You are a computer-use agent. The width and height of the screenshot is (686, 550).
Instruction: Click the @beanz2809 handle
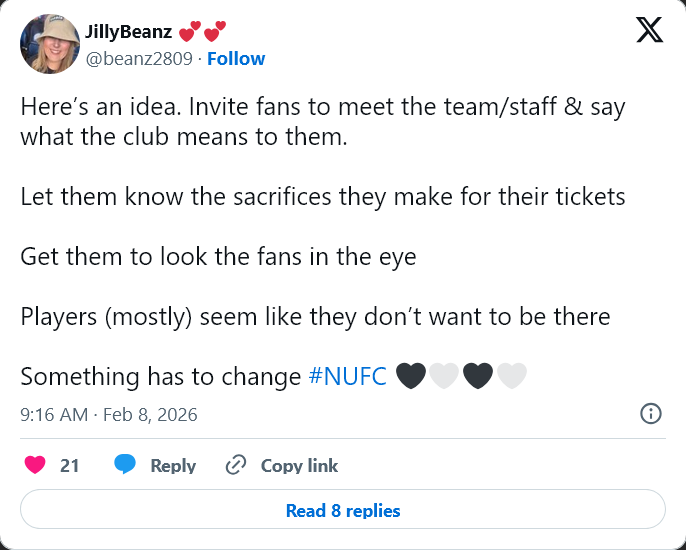pos(139,59)
